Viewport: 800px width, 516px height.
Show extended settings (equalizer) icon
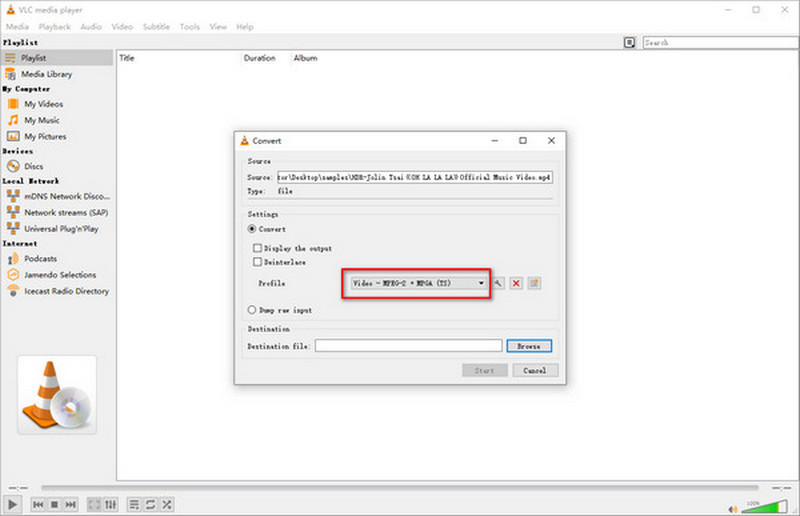click(111, 505)
